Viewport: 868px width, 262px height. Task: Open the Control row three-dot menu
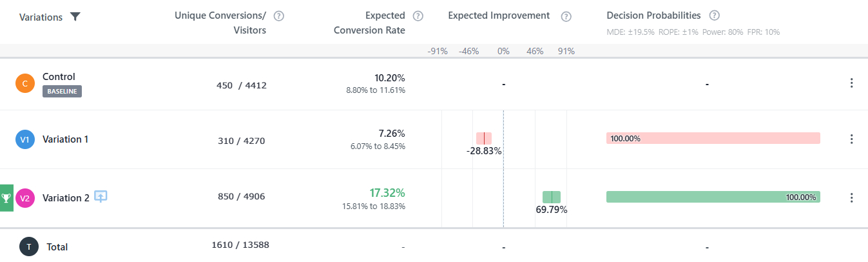[851, 83]
